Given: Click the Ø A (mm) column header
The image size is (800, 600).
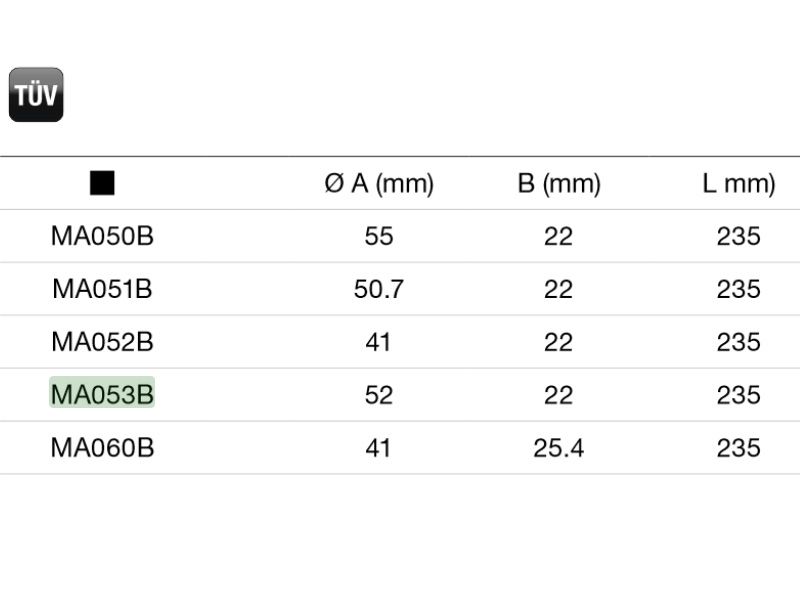Looking at the screenshot, I should point(379,184).
